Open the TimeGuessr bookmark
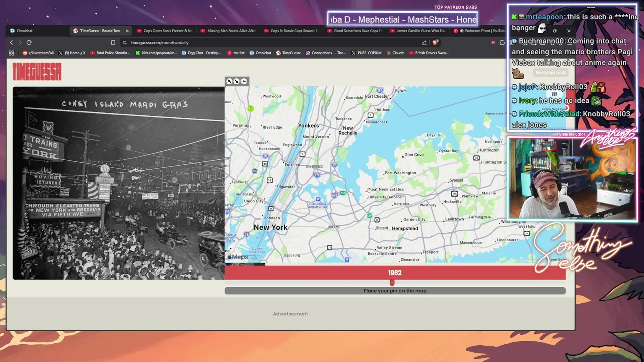The width and height of the screenshot is (644, 362). tap(288, 53)
